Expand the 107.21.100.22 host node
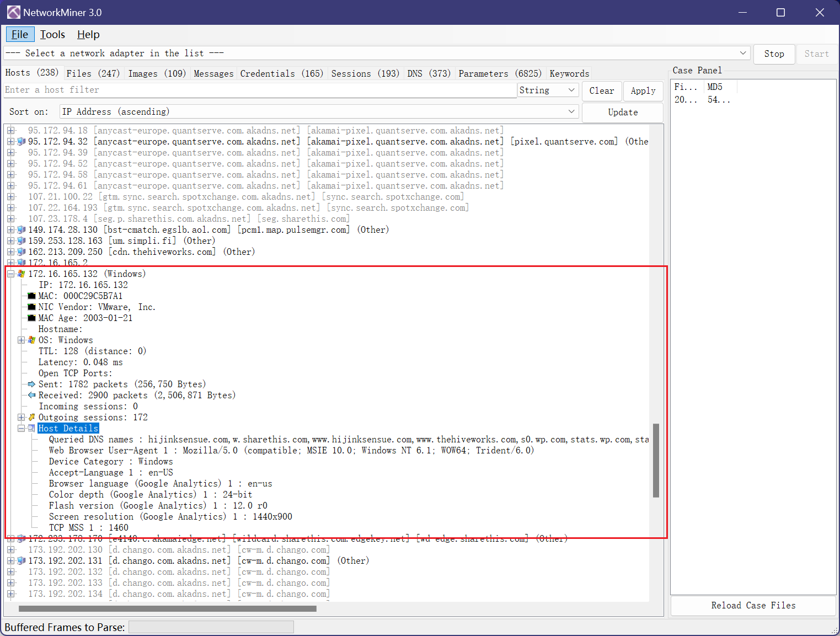The image size is (840, 636). pyautogui.click(x=10, y=196)
